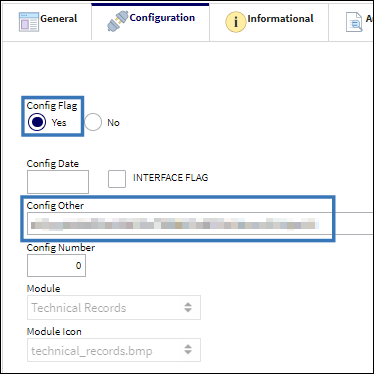The height and width of the screenshot is (374, 374).
Task: Click the document search icon tab
Action: click(x=354, y=22)
